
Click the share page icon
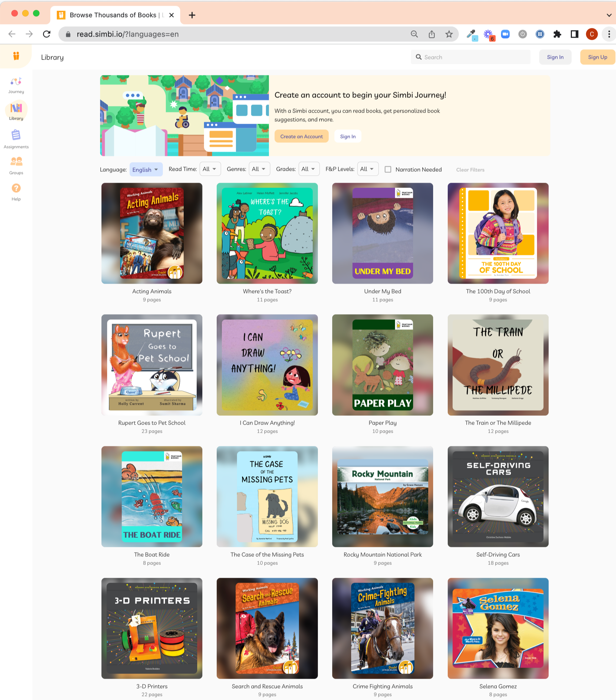431,34
